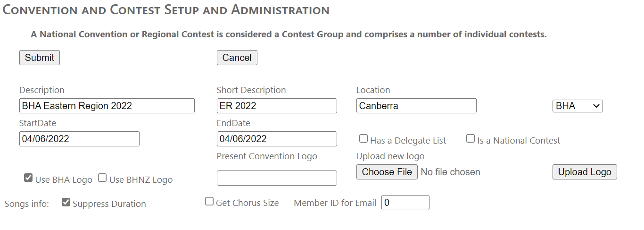Uncheck the Use BHA Logo checkbox

pyautogui.click(x=28, y=178)
